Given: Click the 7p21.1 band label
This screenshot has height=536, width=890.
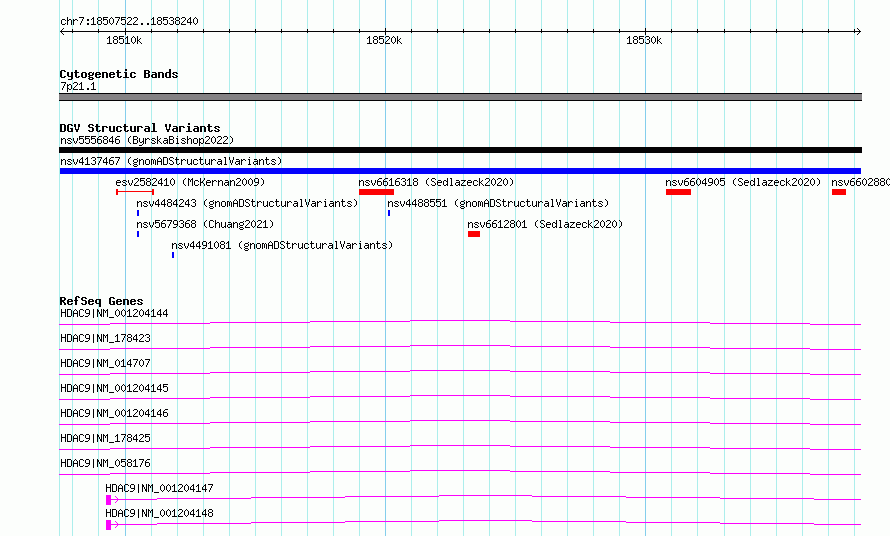Looking at the screenshot, I should [78, 86].
